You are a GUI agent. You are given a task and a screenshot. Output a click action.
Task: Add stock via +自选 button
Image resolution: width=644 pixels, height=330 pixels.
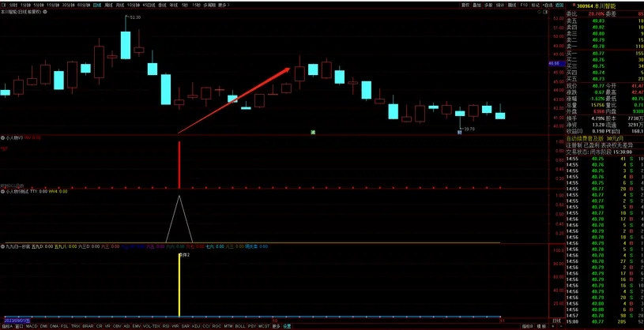(x=548, y=5)
